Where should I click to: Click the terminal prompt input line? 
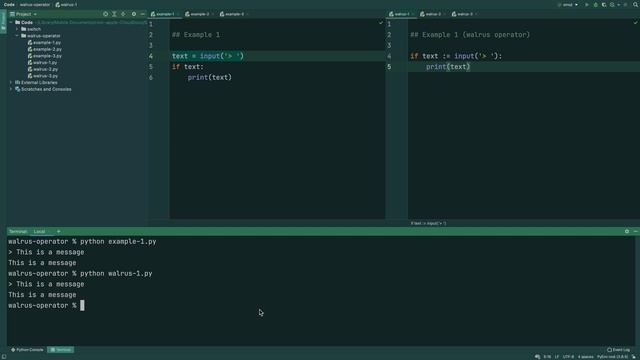click(x=46, y=305)
